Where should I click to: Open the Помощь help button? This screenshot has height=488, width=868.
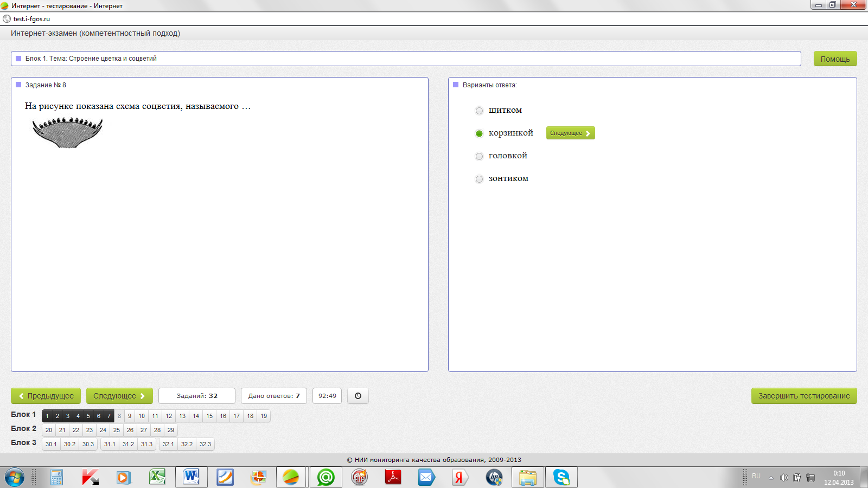(x=835, y=59)
